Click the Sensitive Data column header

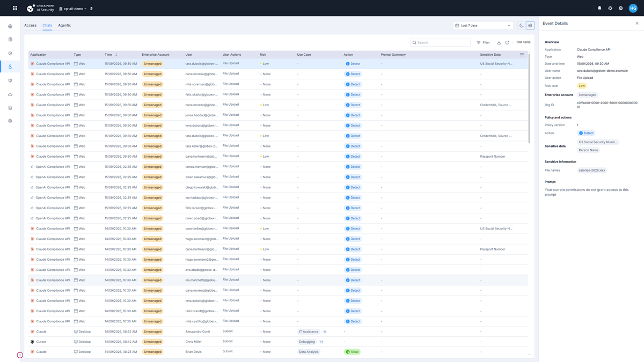(490, 55)
